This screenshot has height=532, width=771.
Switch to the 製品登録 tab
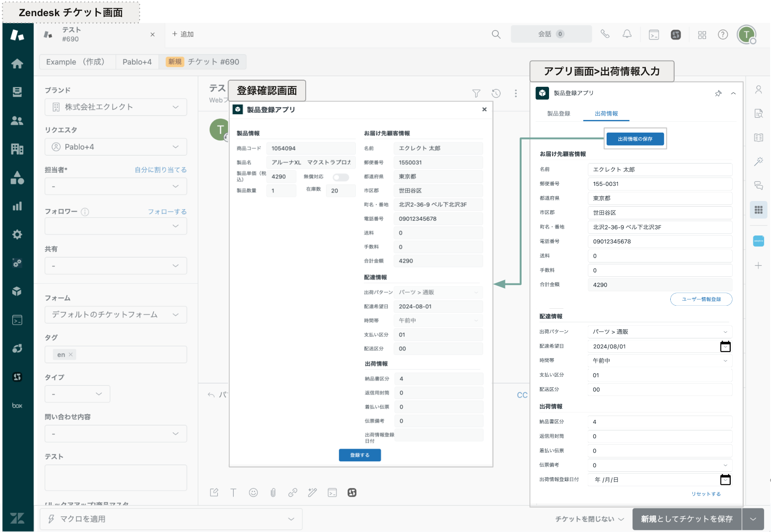(x=559, y=113)
